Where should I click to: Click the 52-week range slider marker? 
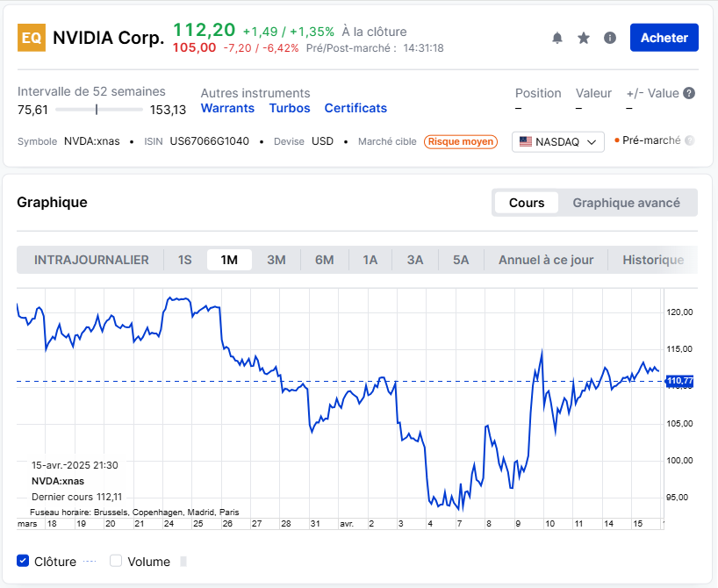(97, 109)
